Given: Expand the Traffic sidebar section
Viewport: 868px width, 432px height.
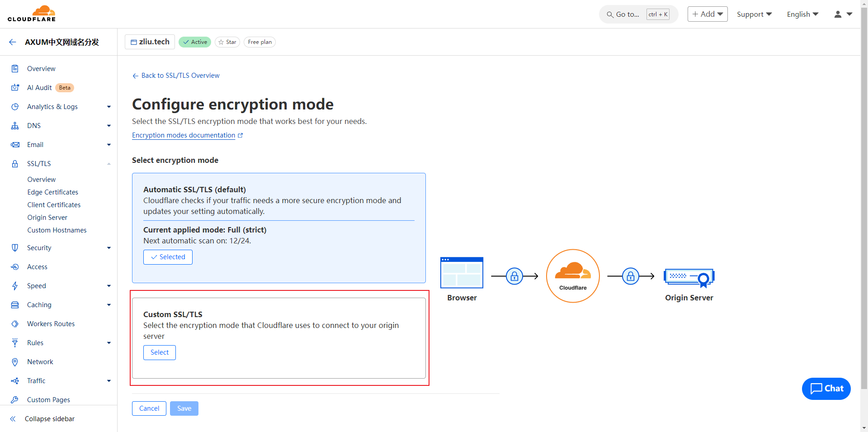Looking at the screenshot, I should click(x=109, y=381).
